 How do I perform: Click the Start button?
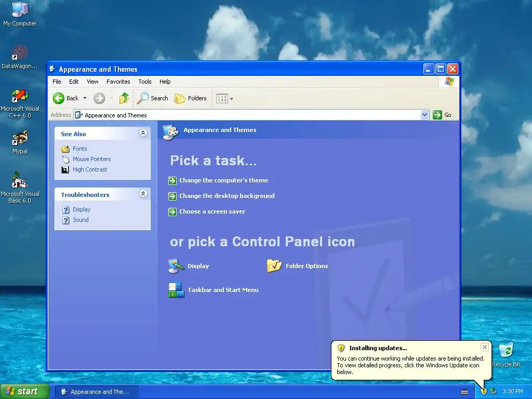(24, 391)
